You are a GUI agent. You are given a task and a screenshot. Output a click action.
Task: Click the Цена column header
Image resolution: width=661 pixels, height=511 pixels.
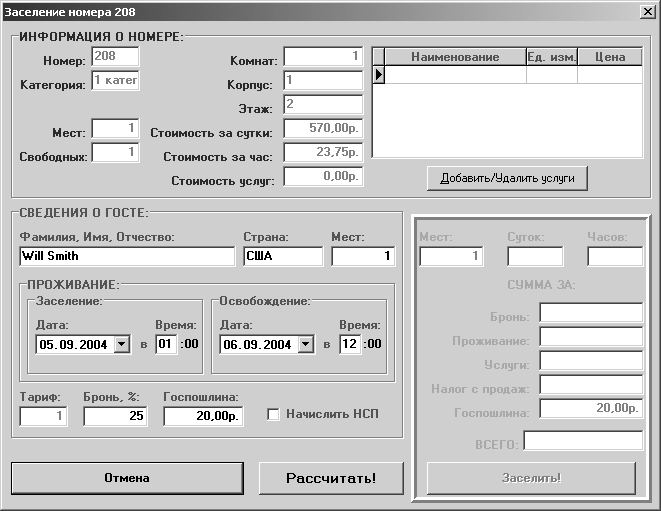pos(610,57)
